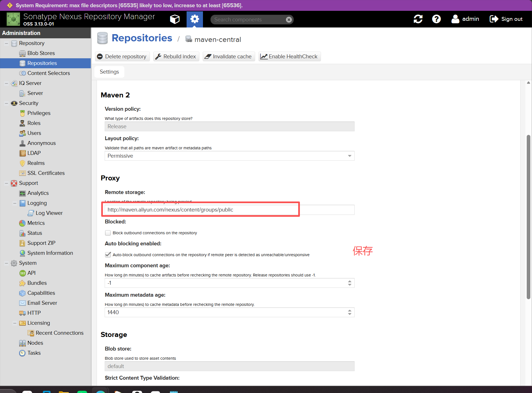The image size is (532, 393).
Task: Click the System Information icon
Action: click(x=22, y=253)
